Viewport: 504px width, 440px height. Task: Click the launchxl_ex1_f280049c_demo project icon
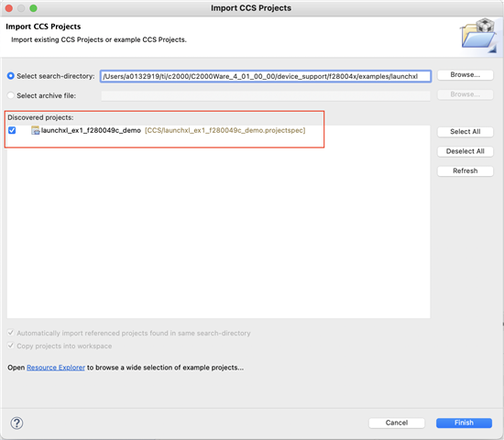[x=36, y=130]
